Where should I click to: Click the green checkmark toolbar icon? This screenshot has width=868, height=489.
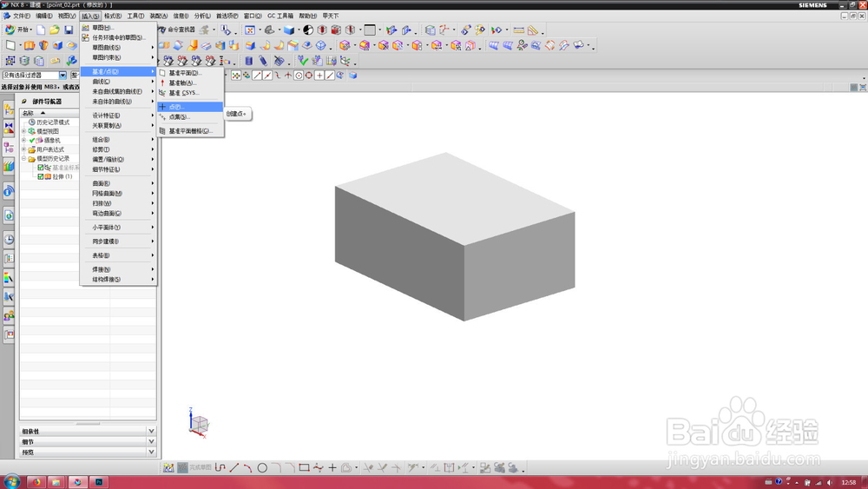(302, 60)
